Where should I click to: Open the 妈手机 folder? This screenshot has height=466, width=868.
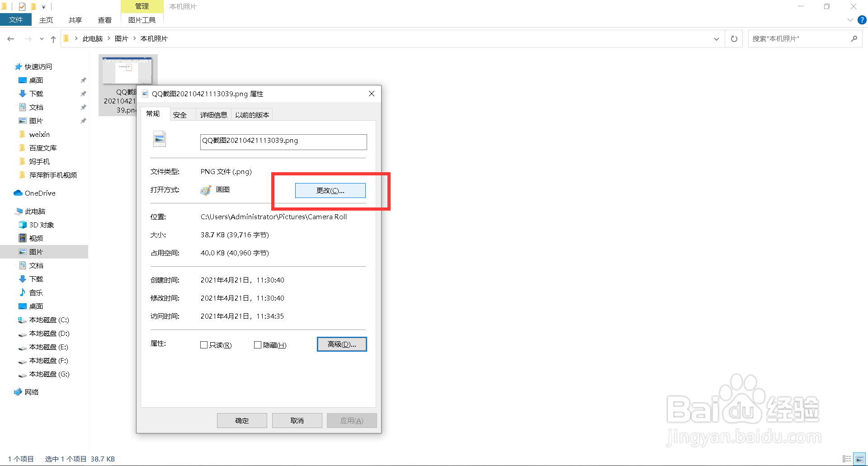click(x=39, y=161)
